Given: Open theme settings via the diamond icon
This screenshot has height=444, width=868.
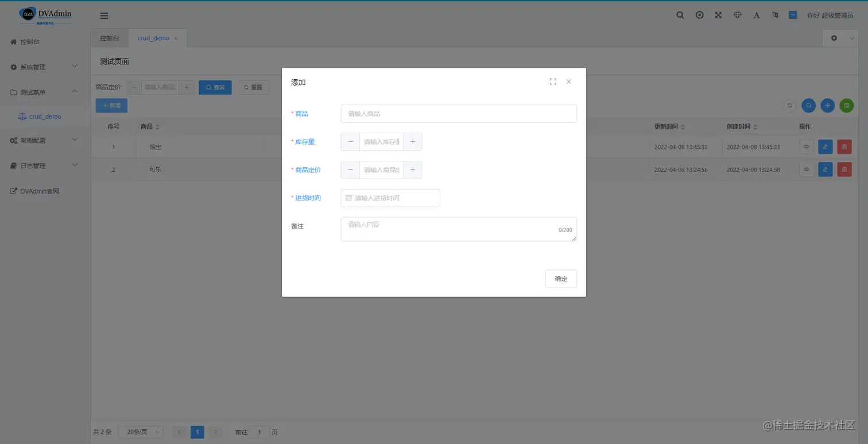Looking at the screenshot, I should pos(737,15).
